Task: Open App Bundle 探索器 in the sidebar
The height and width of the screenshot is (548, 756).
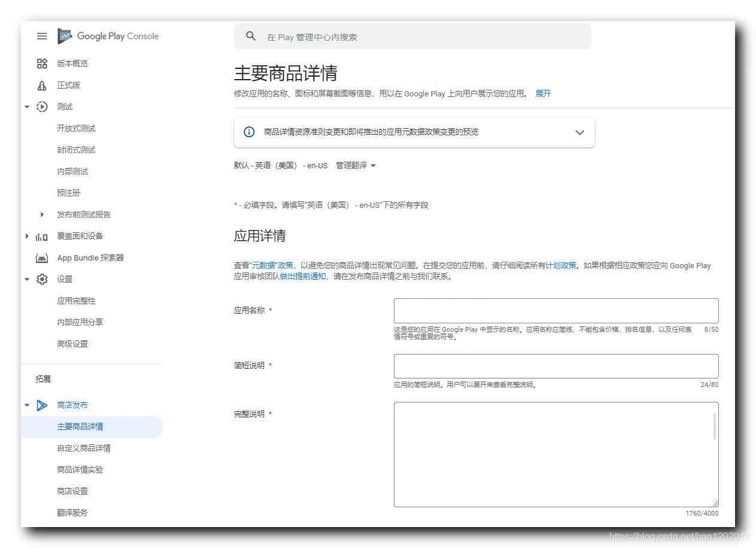Action: 90,258
